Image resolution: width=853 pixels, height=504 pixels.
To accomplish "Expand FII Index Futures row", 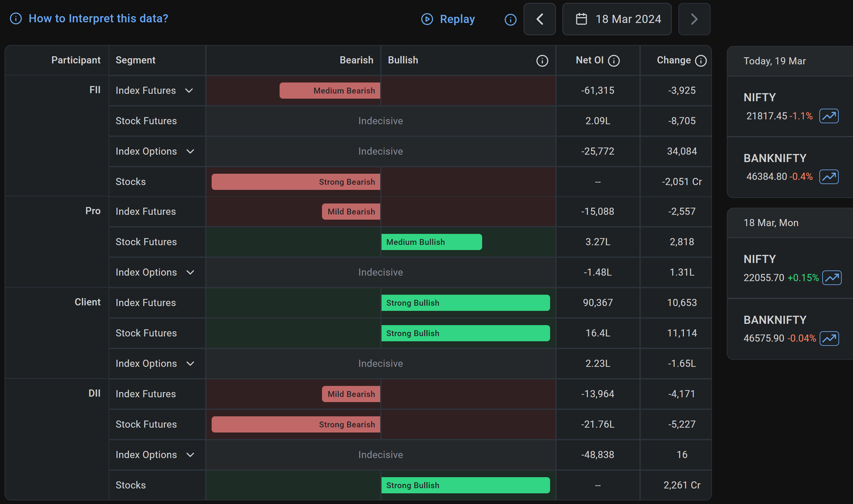I will tap(189, 90).
